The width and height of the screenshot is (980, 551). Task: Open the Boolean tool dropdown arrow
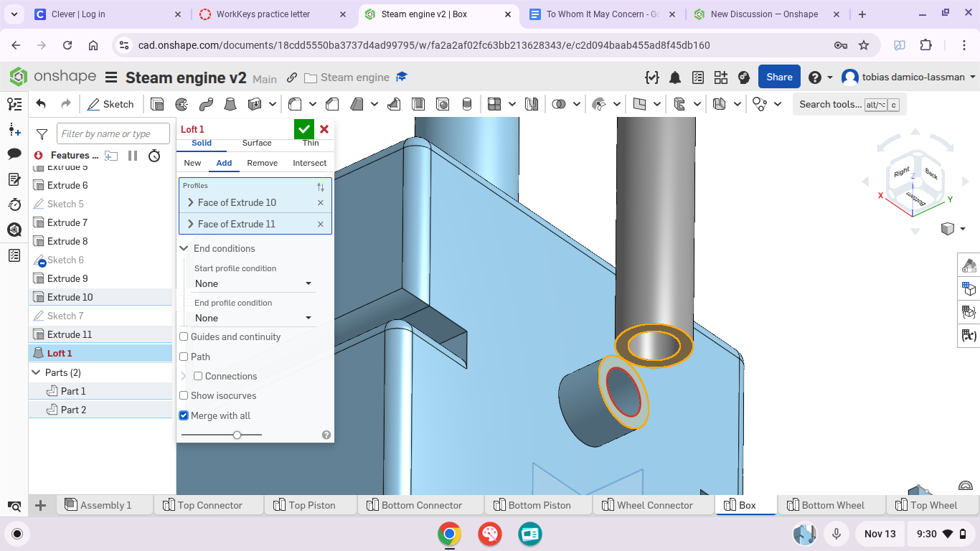576,105
